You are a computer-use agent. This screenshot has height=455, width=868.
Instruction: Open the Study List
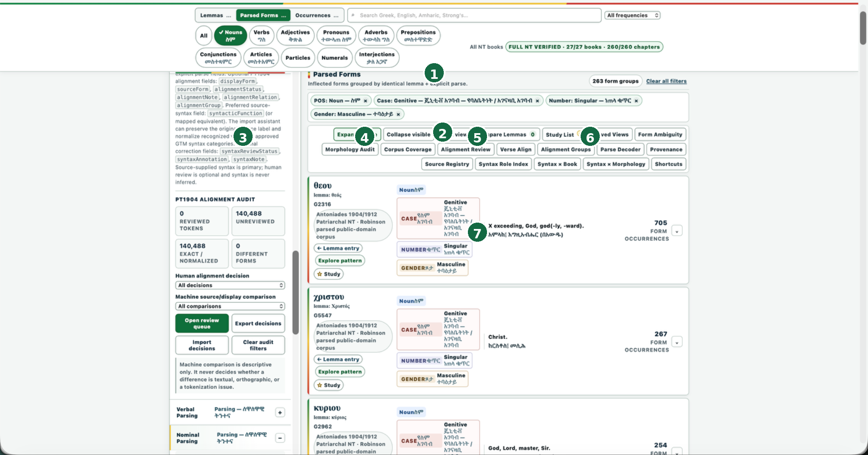(562, 134)
